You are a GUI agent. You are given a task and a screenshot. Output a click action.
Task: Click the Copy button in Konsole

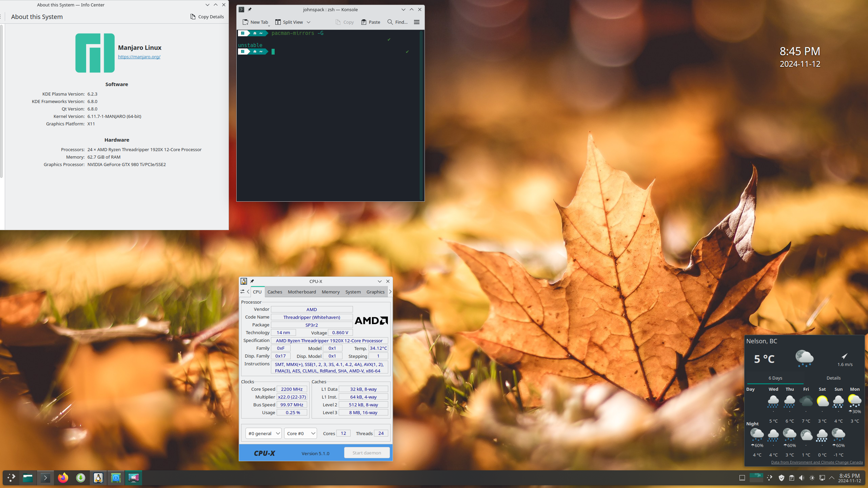coord(344,22)
